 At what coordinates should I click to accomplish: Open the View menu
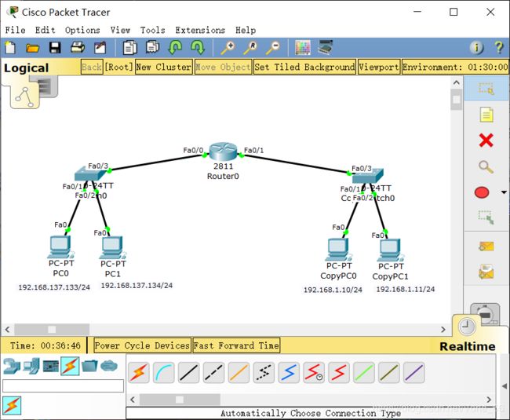[120, 30]
